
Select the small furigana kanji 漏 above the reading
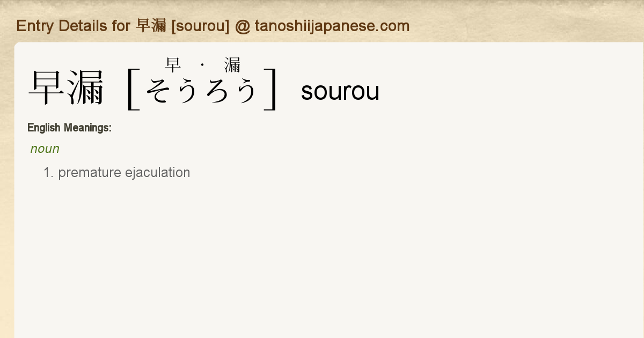pyautogui.click(x=232, y=65)
